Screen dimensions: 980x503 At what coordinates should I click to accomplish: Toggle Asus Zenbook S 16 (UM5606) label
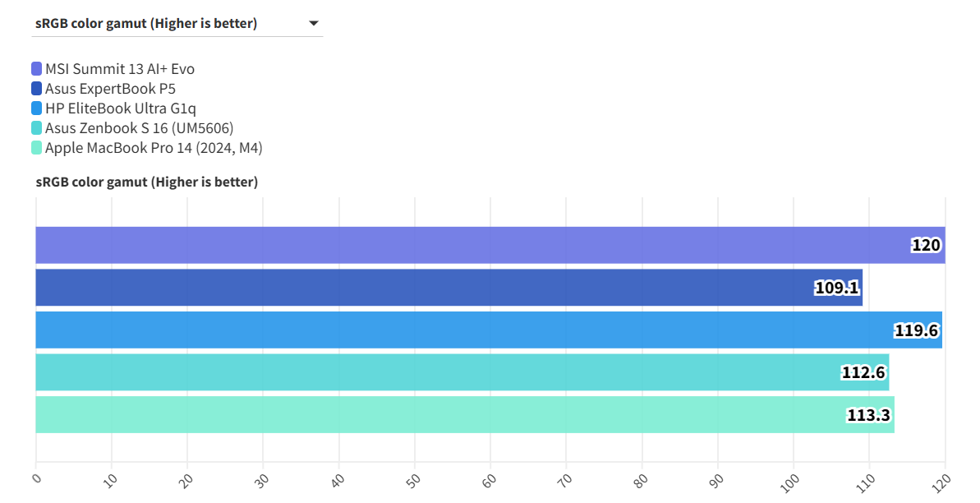(x=140, y=128)
